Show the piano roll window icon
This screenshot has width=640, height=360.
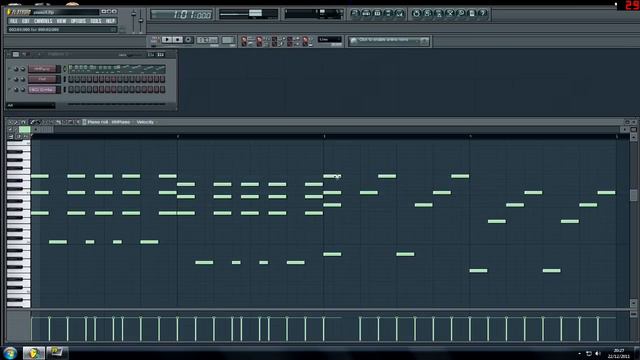(x=378, y=13)
